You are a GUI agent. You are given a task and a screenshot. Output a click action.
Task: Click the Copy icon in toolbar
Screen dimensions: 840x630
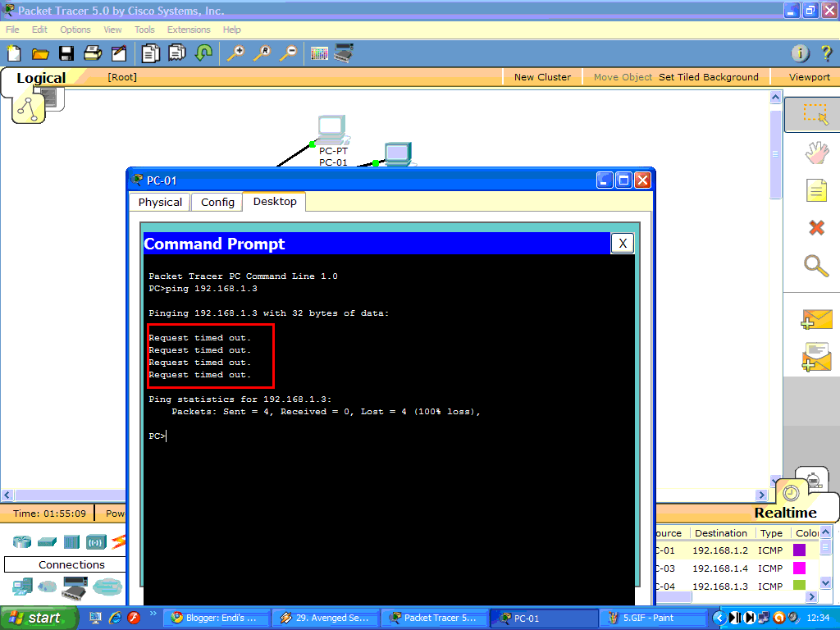point(151,53)
